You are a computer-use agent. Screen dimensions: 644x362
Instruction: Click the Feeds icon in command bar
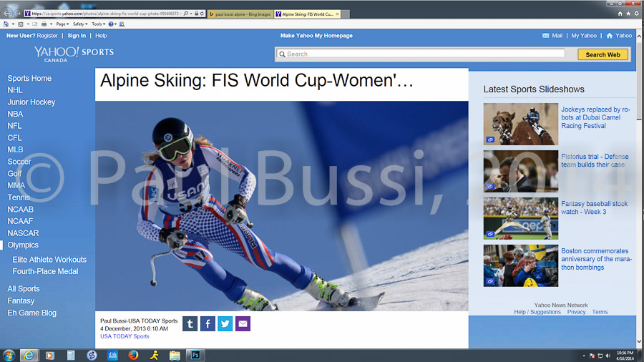(21, 24)
